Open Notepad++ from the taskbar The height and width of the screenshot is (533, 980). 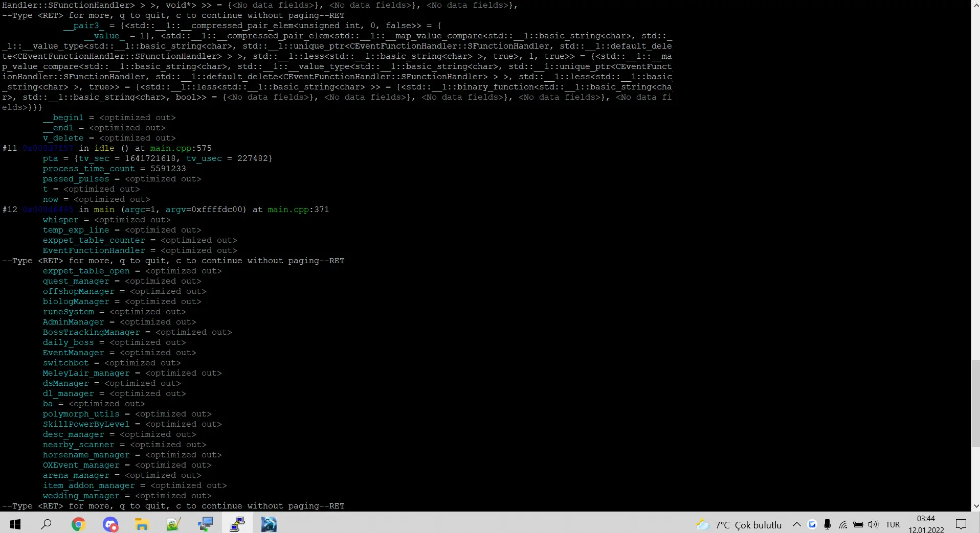(x=173, y=524)
